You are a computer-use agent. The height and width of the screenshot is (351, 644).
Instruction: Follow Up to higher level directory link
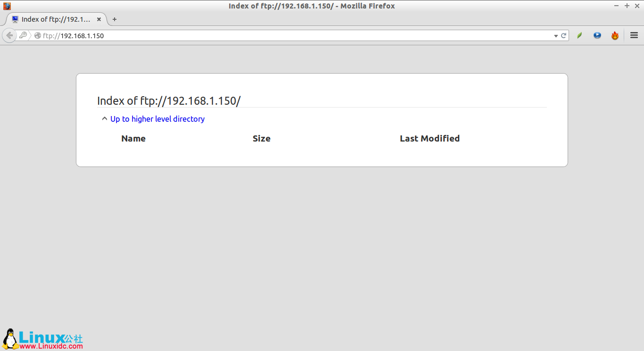tap(157, 119)
